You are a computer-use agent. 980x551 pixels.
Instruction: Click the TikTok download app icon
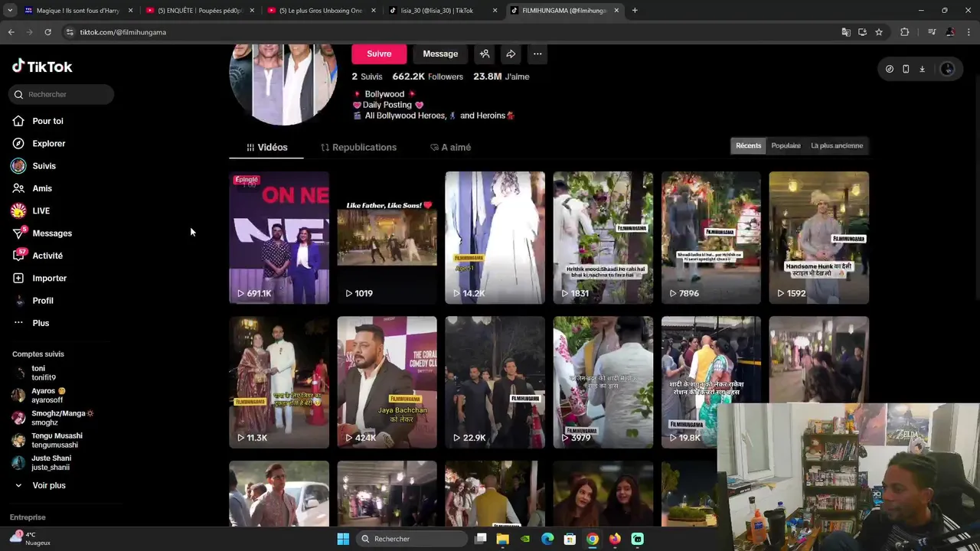(x=922, y=69)
